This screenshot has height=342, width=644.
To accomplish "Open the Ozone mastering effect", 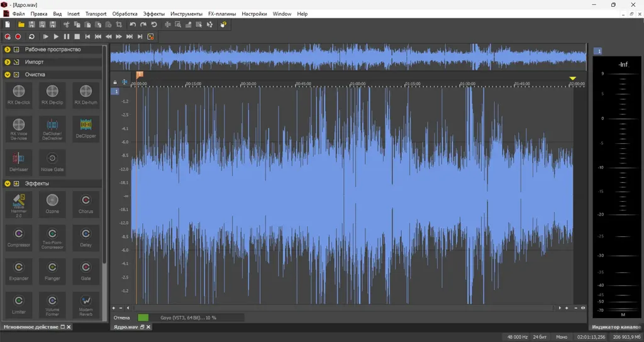I will [x=52, y=204].
